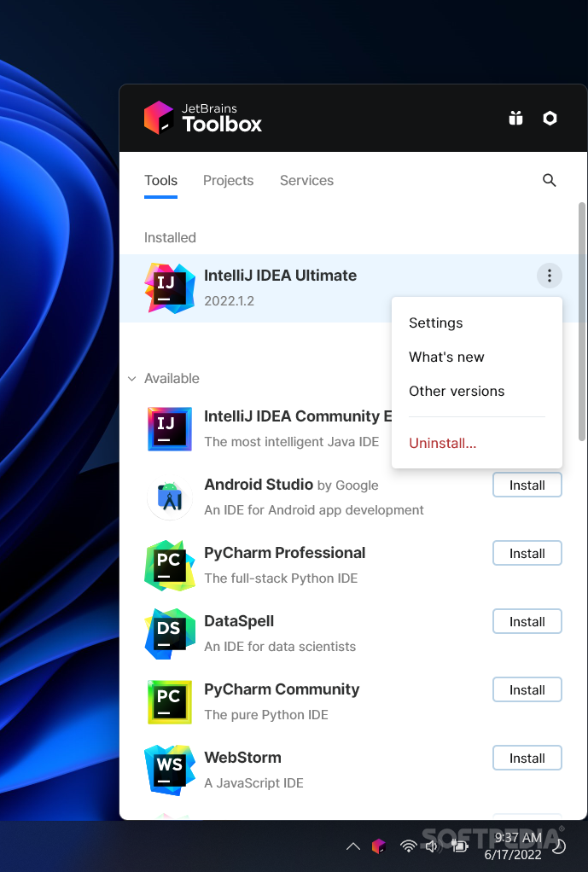The width and height of the screenshot is (588, 872).
Task: Click 'The most intelligent Java IDE' text
Action: [x=292, y=442]
